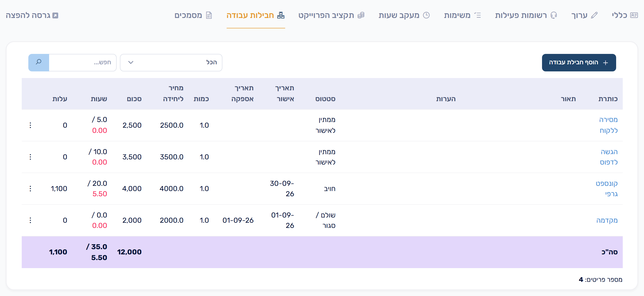
Task: Open the מקדמה work package link
Action: [607, 220]
